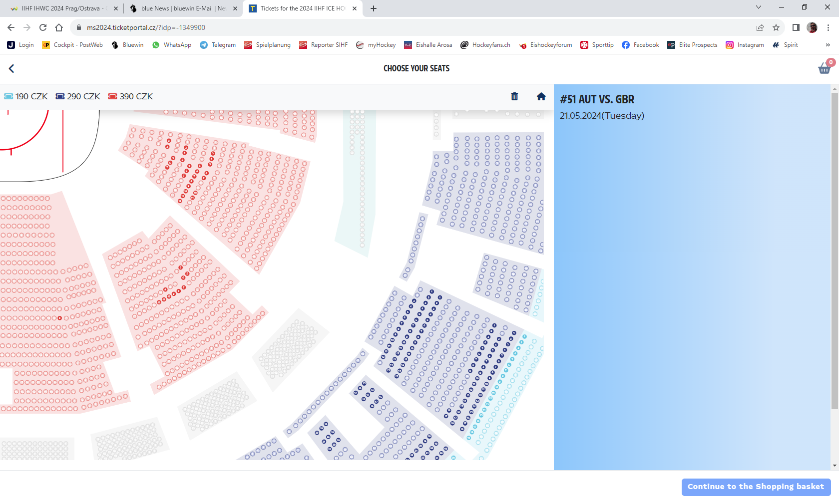Open the shopping basket icon
Image resolution: width=839 pixels, height=504 pixels.
(x=825, y=68)
